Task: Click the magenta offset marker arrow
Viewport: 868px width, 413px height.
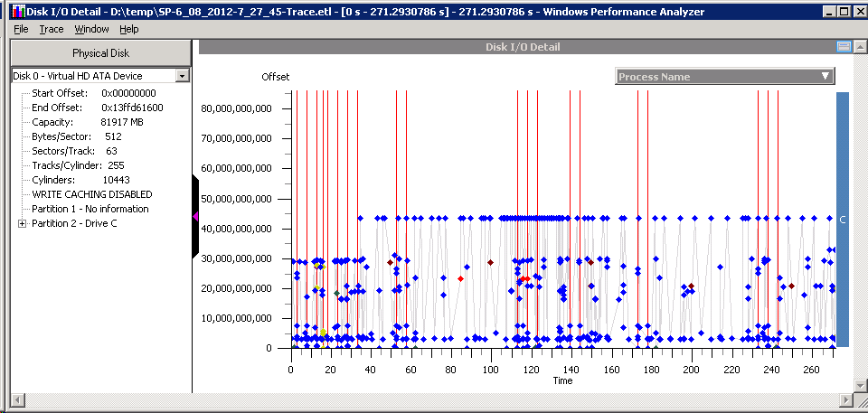Action: point(195,216)
